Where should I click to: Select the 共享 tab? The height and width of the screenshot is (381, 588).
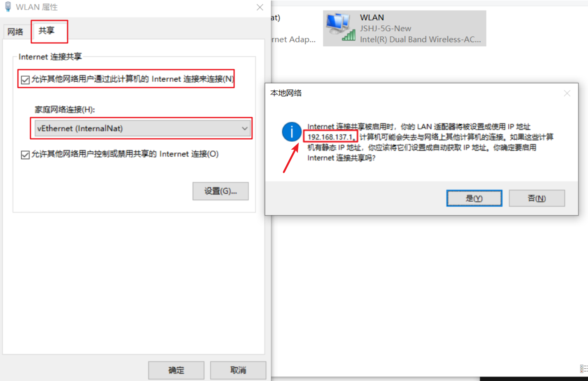(x=47, y=30)
